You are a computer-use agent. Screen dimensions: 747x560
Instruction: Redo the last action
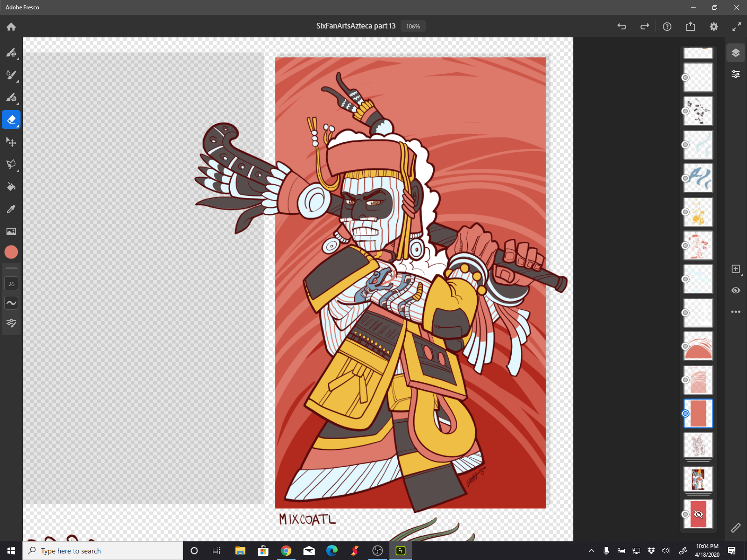(645, 27)
